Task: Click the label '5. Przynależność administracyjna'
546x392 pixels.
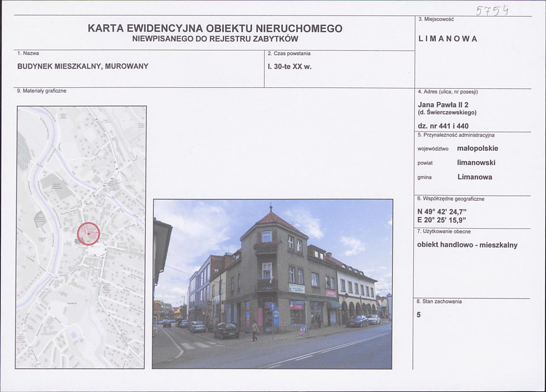Action: tap(456, 135)
